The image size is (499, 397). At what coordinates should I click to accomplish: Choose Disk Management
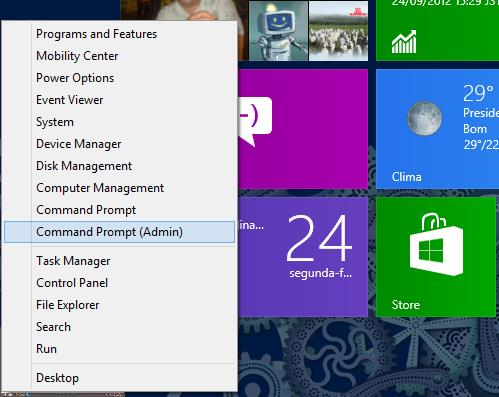119,166
